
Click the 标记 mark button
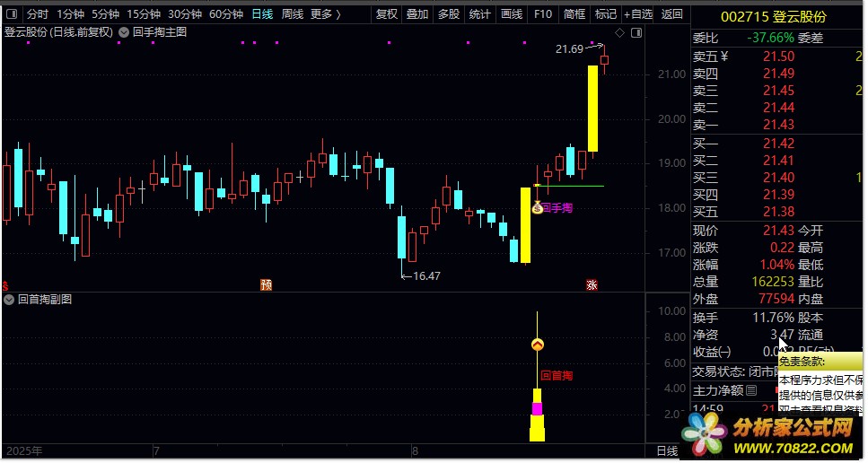pos(606,13)
